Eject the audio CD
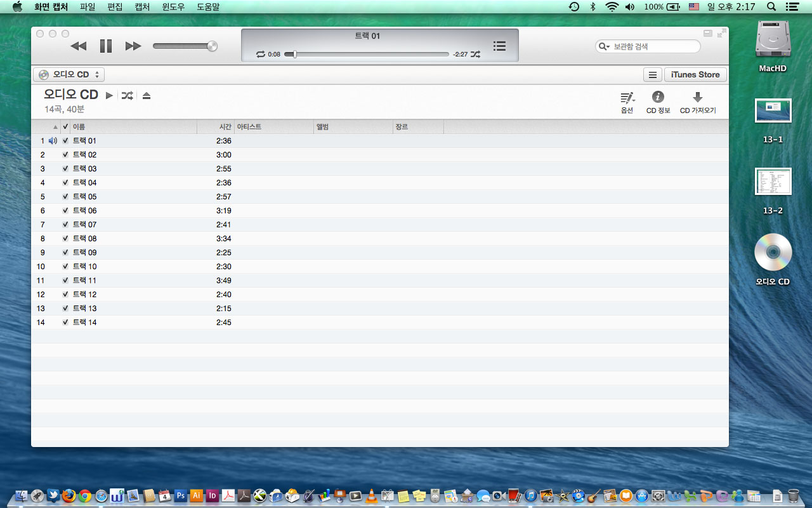 click(x=147, y=96)
